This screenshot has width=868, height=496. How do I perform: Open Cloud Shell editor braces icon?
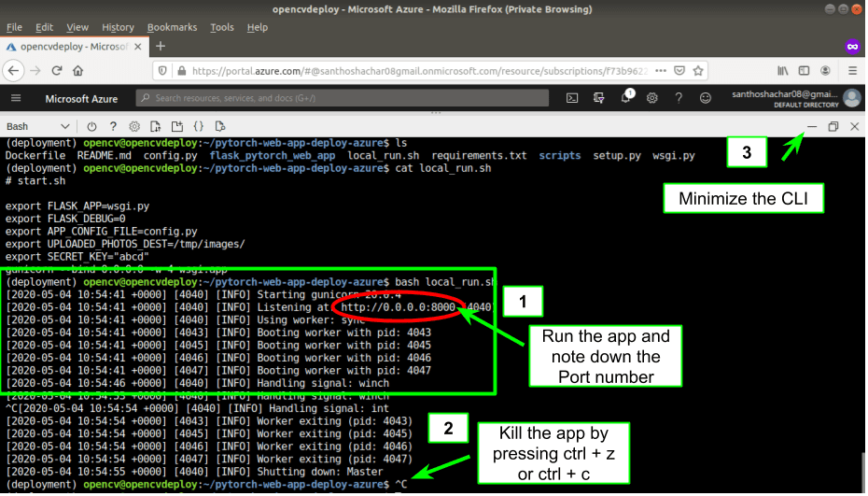point(199,126)
